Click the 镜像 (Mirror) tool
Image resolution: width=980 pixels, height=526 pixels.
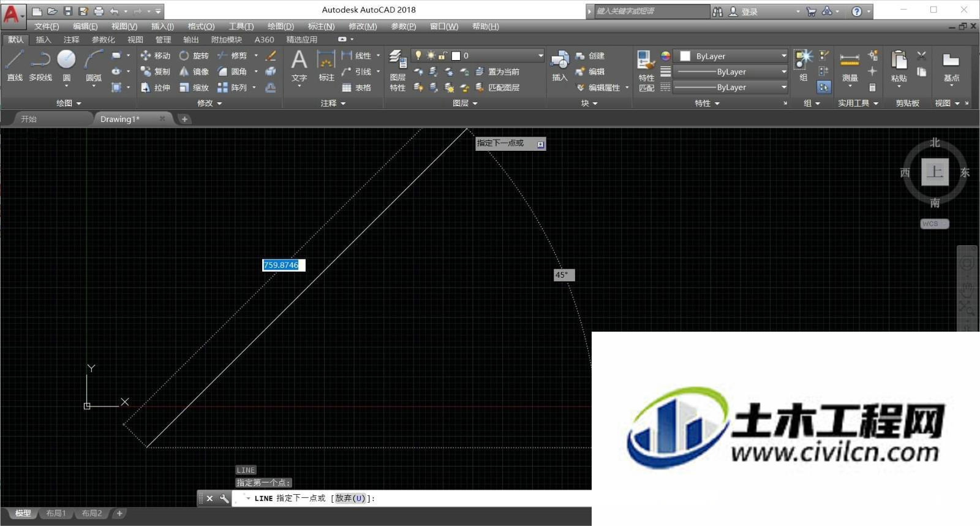(194, 72)
